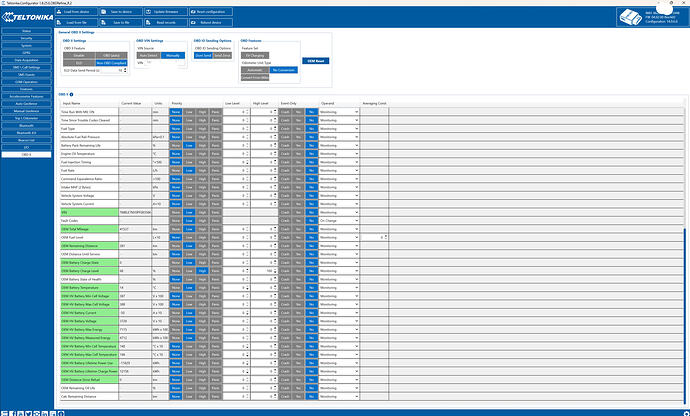
Task: Open the GPRS section in the sidebar
Action: (26, 53)
